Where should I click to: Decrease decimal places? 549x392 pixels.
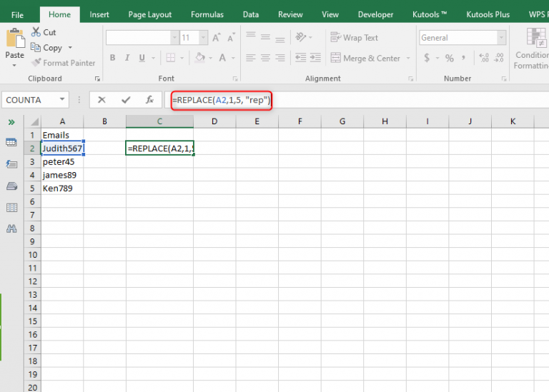(498, 58)
